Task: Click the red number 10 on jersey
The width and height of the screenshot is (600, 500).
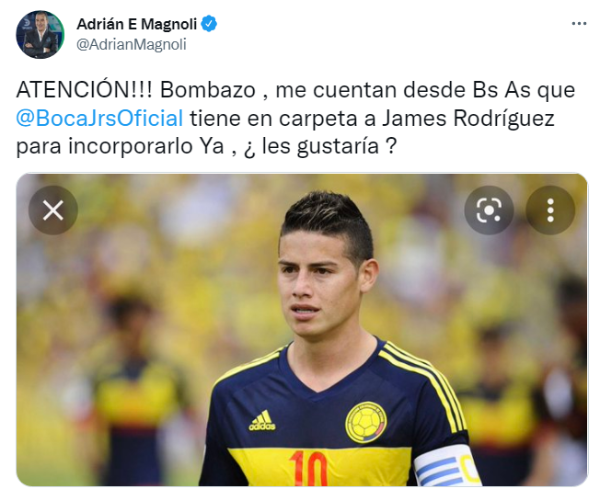Action: (308, 468)
